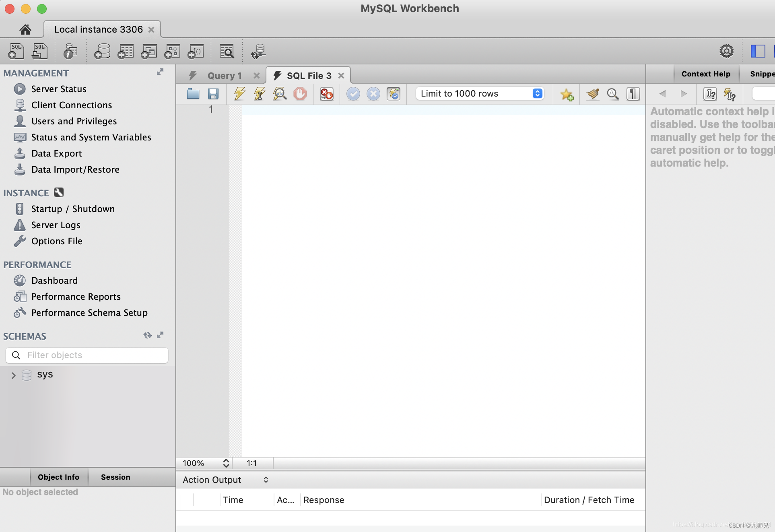Toggle continue-on-error execution mode
Image resolution: width=775 pixels, height=532 pixels.
pyautogui.click(x=326, y=94)
